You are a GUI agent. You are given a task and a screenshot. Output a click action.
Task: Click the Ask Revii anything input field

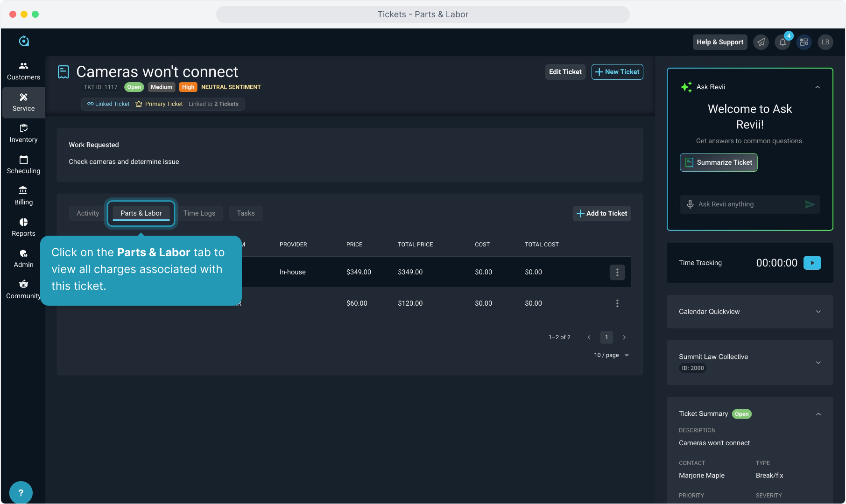coord(747,204)
